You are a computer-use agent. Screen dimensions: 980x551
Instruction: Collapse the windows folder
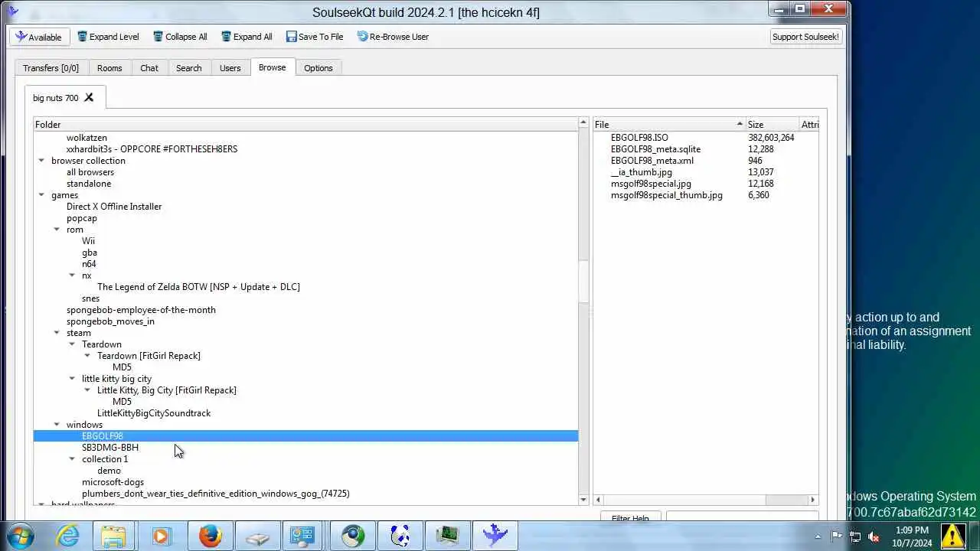coord(57,425)
